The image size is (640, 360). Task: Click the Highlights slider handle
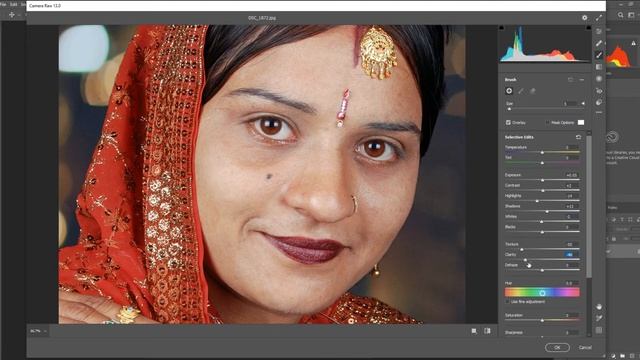pyautogui.click(x=537, y=201)
